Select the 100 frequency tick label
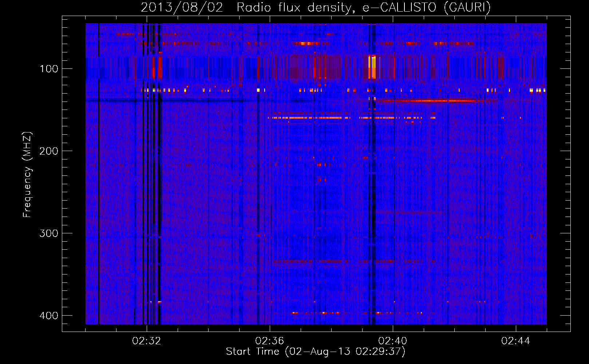Image resolution: width=589 pixels, height=364 pixels. click(49, 69)
